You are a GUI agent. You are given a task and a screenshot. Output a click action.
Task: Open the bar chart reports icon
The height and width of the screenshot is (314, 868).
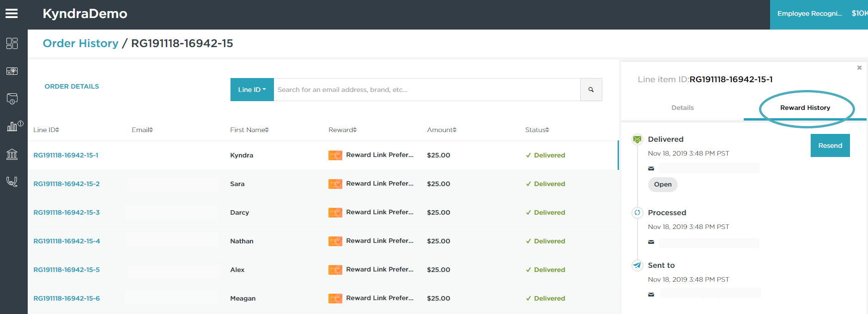(x=12, y=127)
